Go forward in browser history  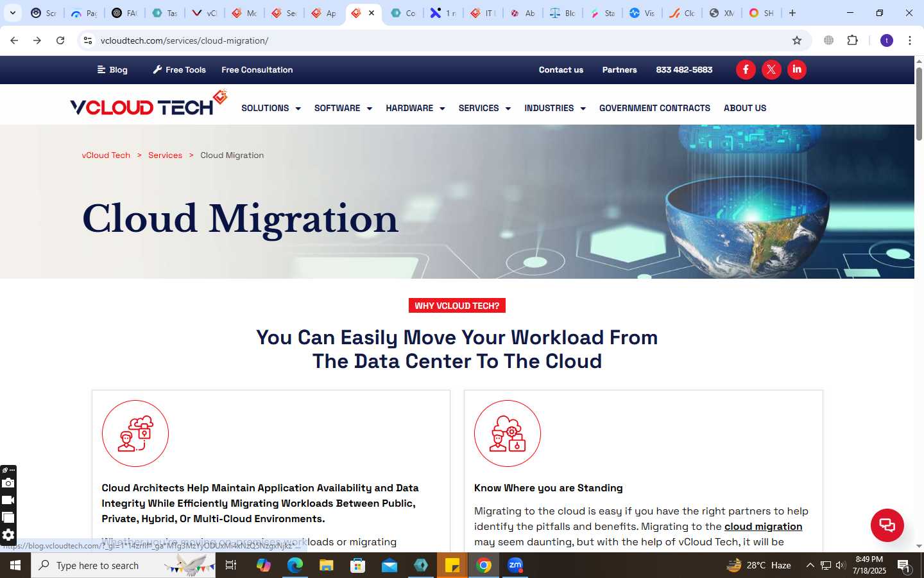coord(37,40)
